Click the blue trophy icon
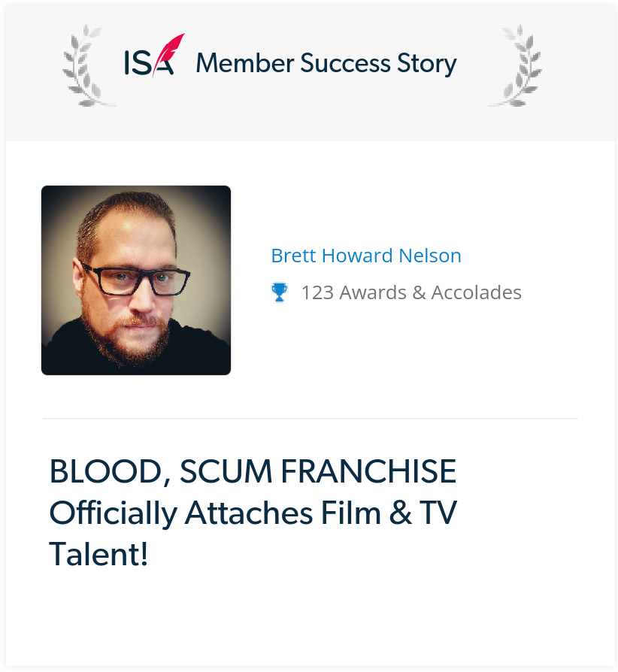618x672 pixels. coord(280,292)
